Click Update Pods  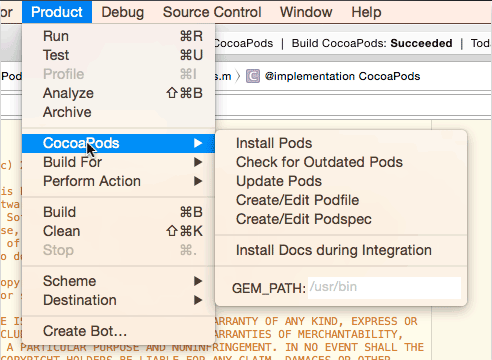pos(341,181)
